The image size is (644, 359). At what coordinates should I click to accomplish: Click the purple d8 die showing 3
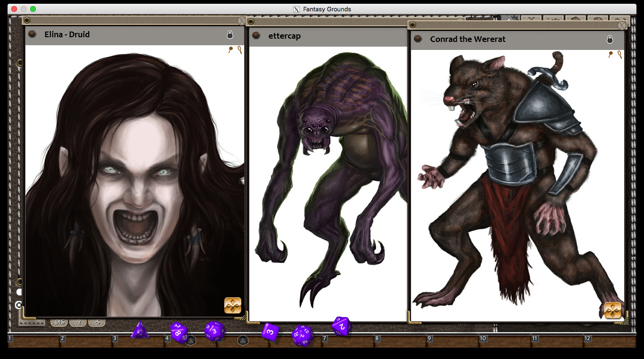coord(215,331)
